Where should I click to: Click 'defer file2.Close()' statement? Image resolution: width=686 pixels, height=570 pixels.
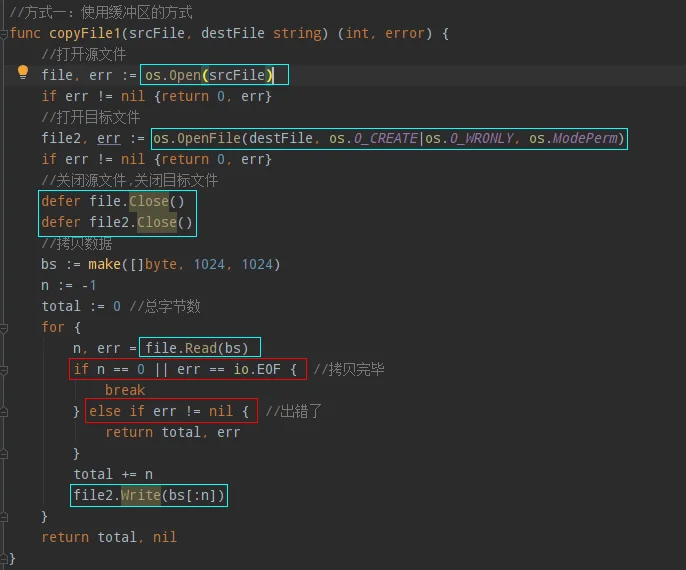point(117,222)
